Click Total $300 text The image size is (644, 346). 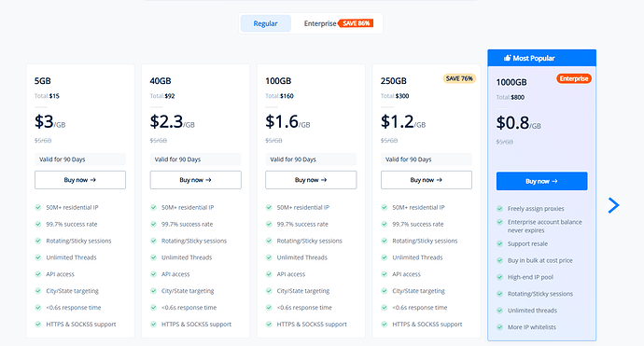tap(395, 96)
